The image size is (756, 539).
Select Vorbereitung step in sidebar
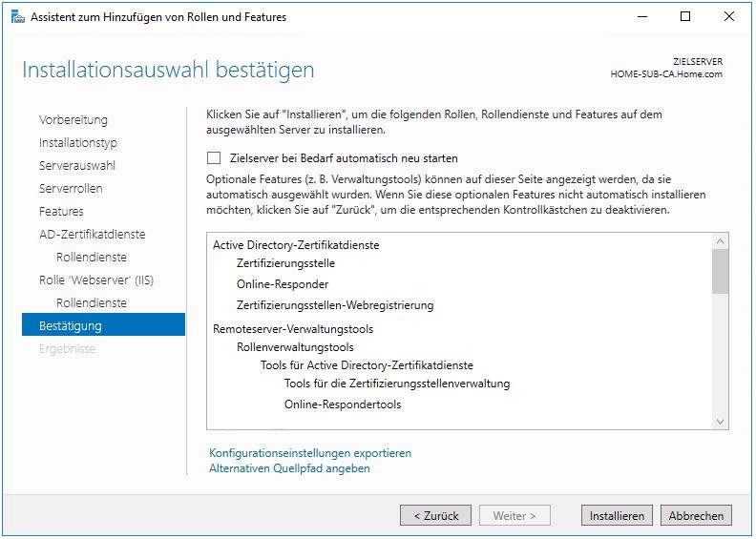[x=73, y=120]
